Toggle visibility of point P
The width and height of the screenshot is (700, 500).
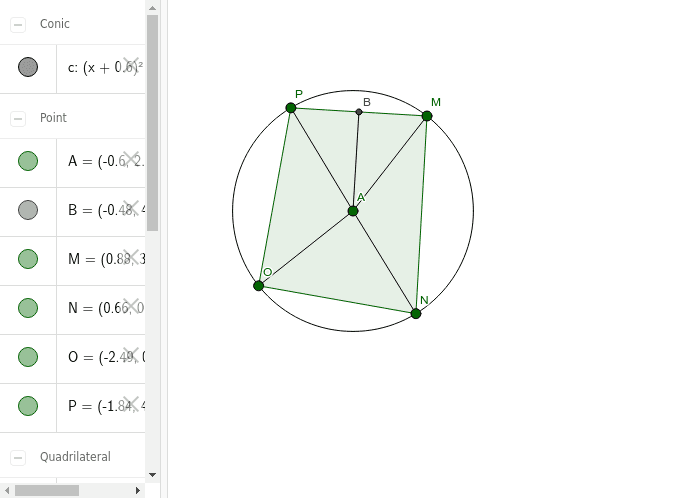pyautogui.click(x=28, y=406)
